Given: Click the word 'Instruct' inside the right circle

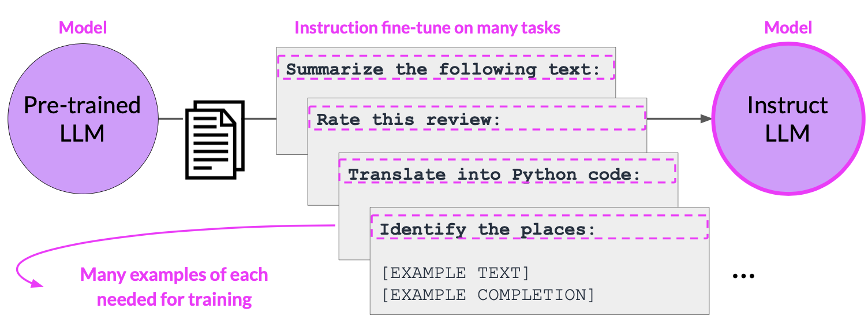Looking at the screenshot, I should [787, 105].
